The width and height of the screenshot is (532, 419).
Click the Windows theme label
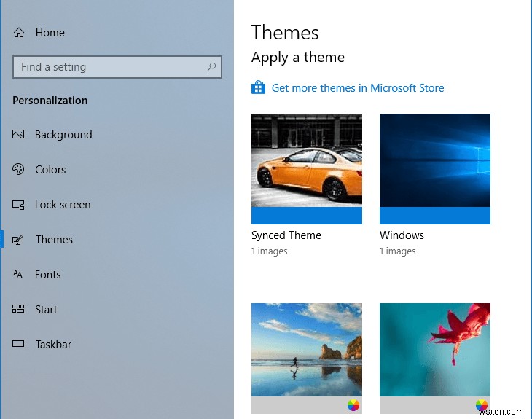402,235
